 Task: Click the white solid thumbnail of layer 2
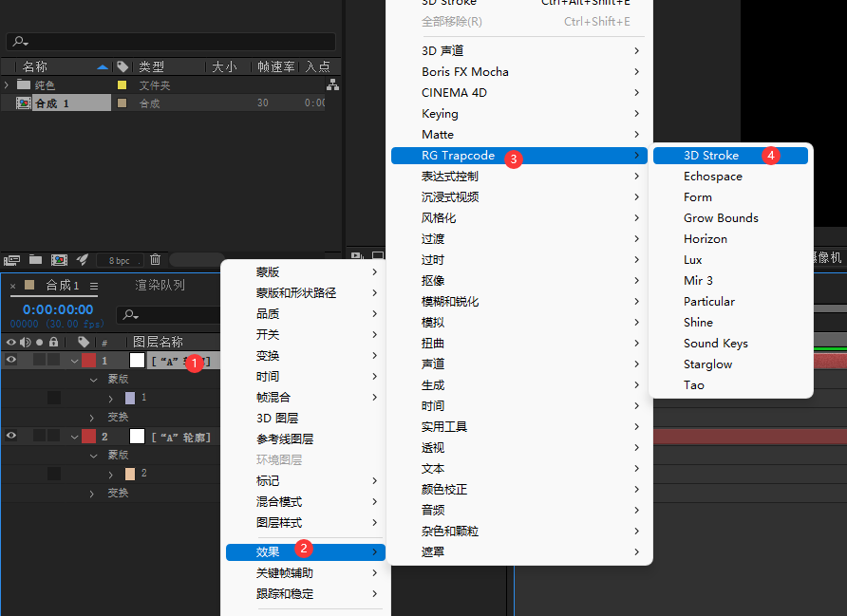coord(137,437)
